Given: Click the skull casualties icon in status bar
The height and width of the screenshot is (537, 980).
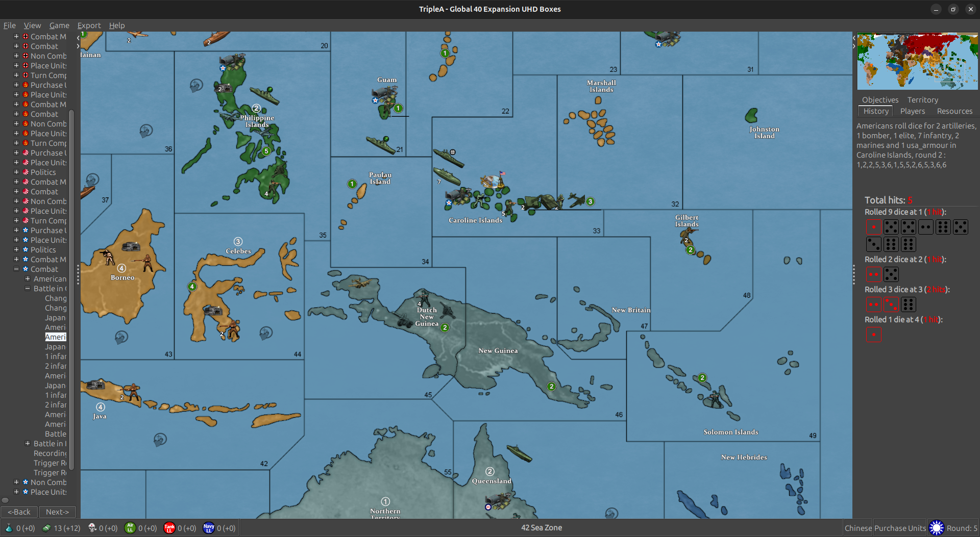Looking at the screenshot, I should click(x=92, y=528).
